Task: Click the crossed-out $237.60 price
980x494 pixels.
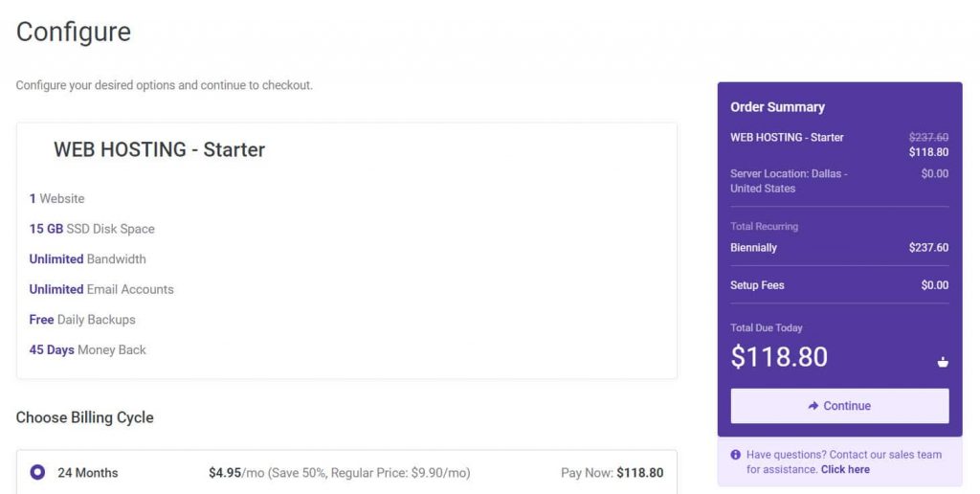Action: pos(928,137)
